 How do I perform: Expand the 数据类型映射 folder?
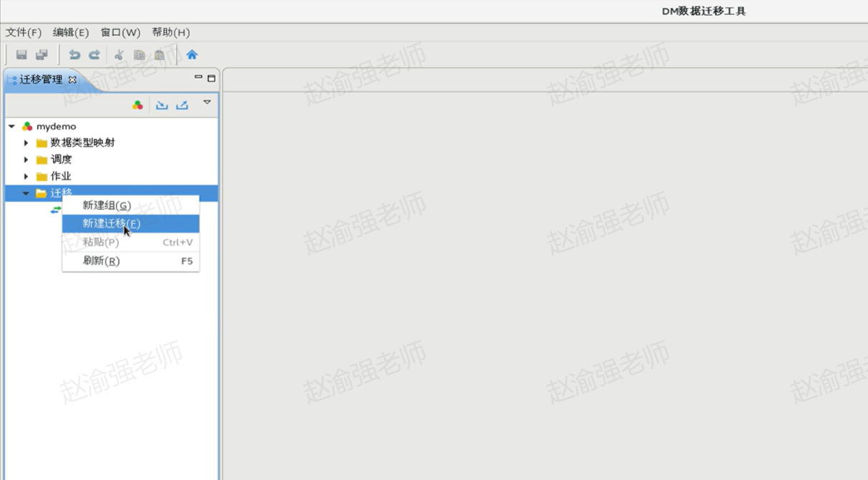26,143
